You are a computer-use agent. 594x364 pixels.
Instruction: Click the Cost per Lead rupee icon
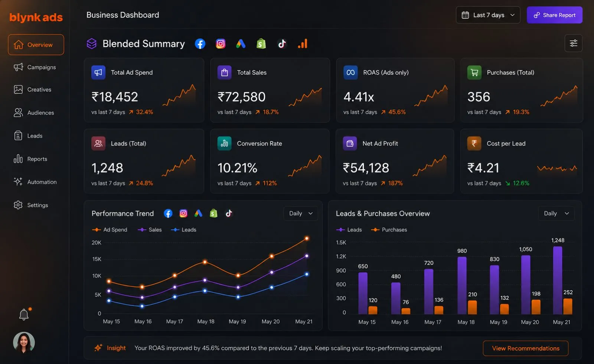tap(474, 143)
